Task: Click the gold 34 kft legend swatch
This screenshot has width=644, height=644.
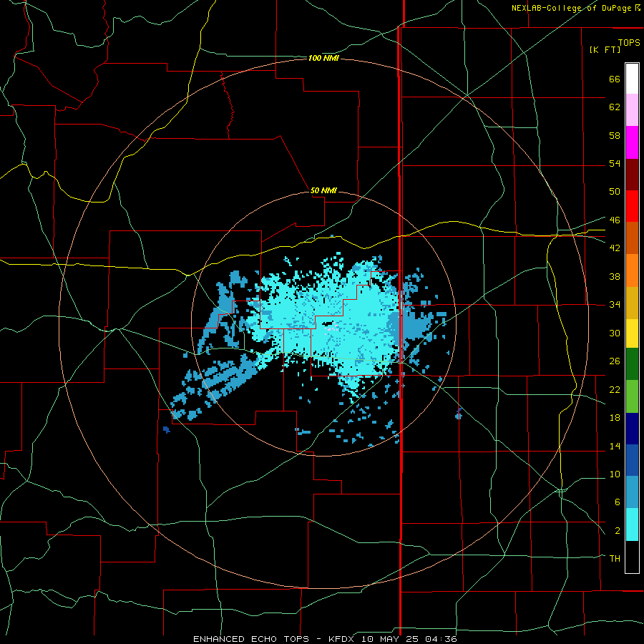Action: [632, 303]
